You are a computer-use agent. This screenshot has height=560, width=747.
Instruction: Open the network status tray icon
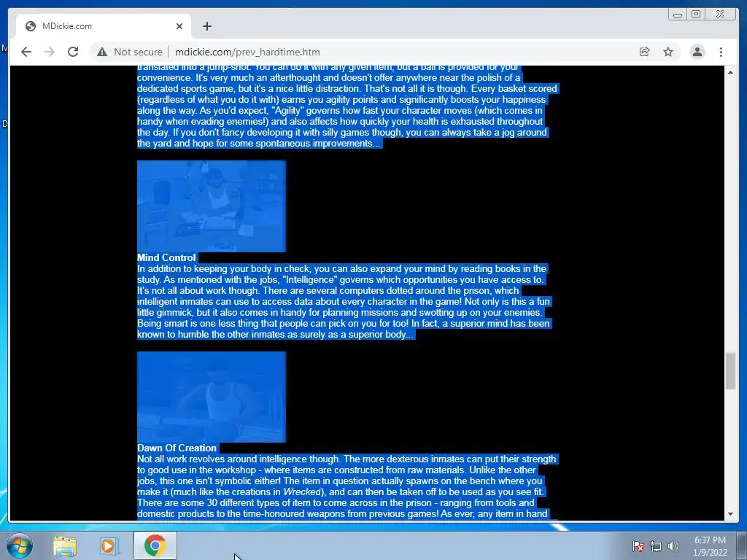pyautogui.click(x=656, y=546)
